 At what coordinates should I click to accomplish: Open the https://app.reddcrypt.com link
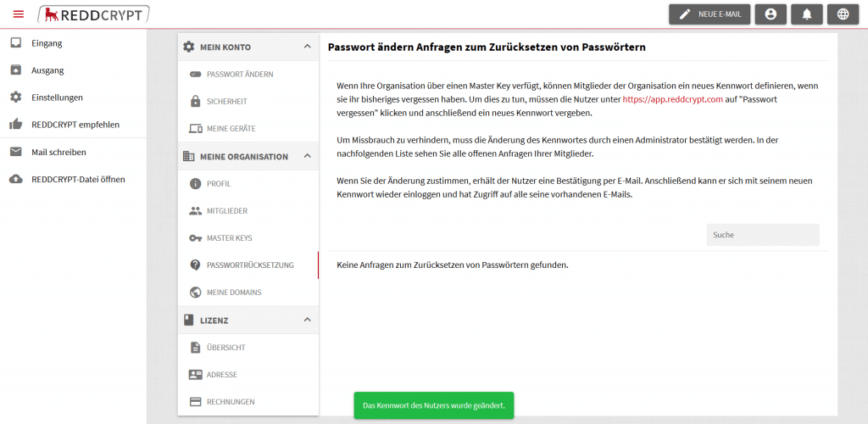672,99
